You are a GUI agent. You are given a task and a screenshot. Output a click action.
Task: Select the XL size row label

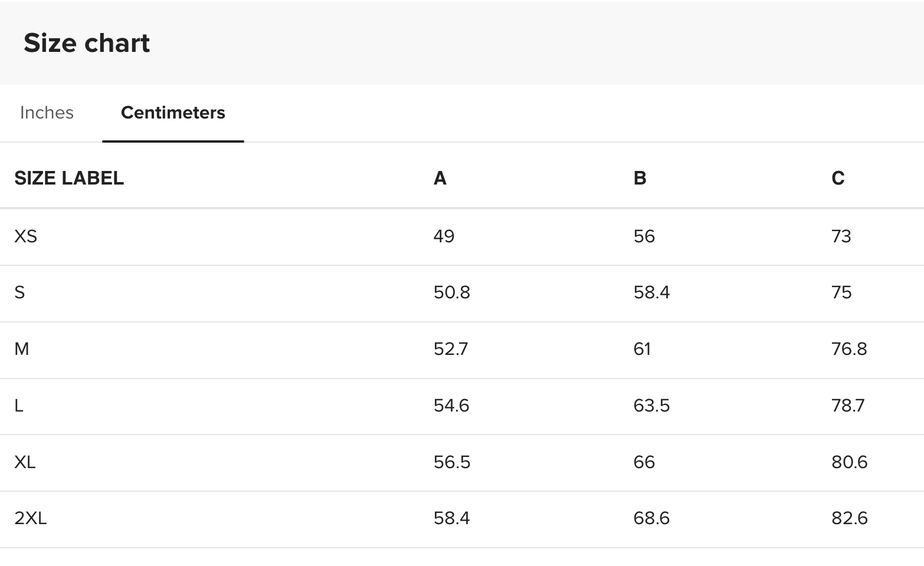[25, 462]
